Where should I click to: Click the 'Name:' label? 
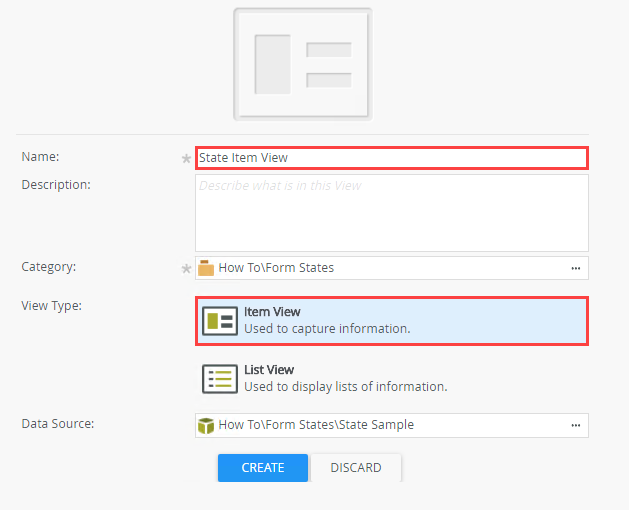pos(40,156)
